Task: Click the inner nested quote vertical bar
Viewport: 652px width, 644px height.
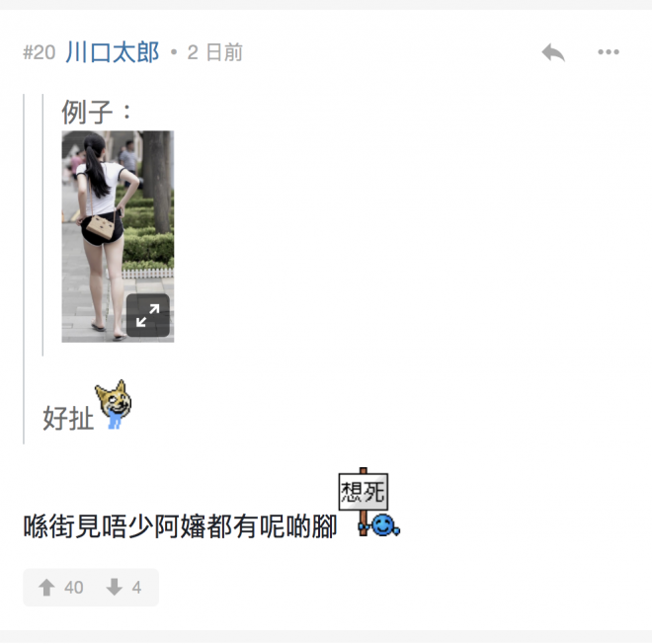Action: click(x=42, y=225)
